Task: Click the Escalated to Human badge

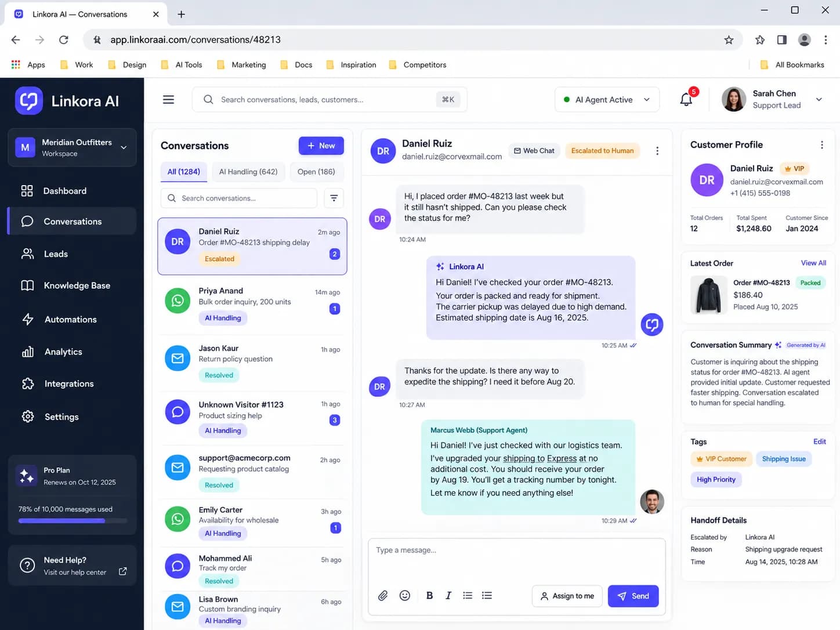Action: click(602, 151)
